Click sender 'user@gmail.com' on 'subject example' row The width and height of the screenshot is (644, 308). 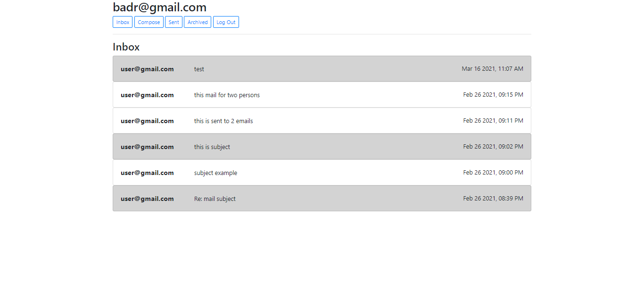tap(147, 172)
